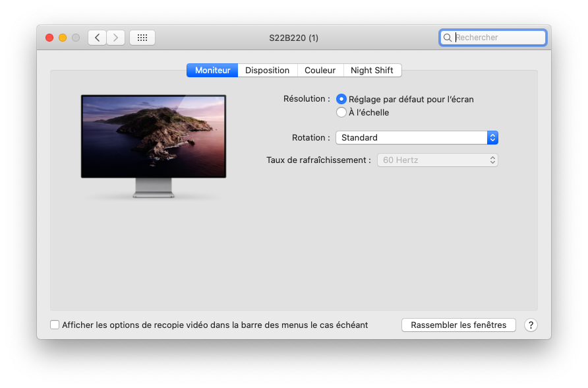The image size is (588, 388).
Task: Close the window with the red button
Action: (x=49, y=38)
